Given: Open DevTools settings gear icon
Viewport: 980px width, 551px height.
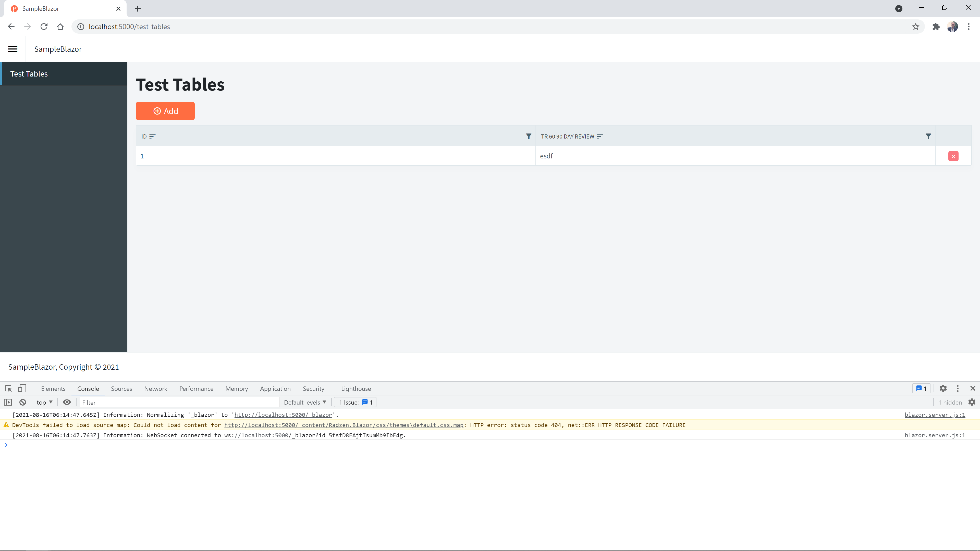Looking at the screenshot, I should coord(943,388).
